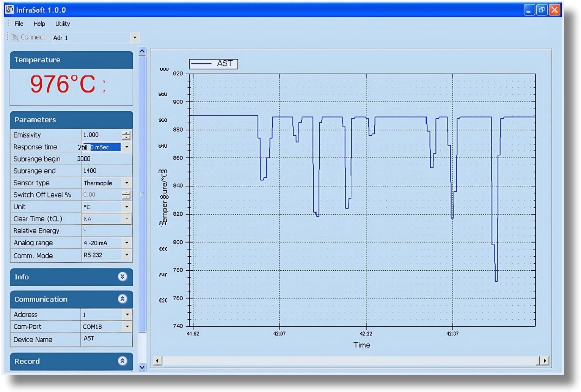Click the Subrange end value 1400
581x392 pixels.
pos(90,171)
